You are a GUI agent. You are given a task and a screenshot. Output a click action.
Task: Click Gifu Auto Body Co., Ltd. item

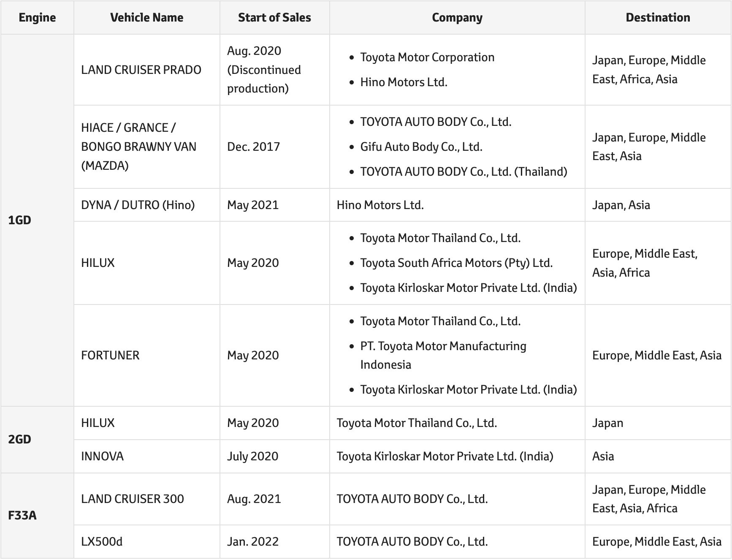(421, 147)
